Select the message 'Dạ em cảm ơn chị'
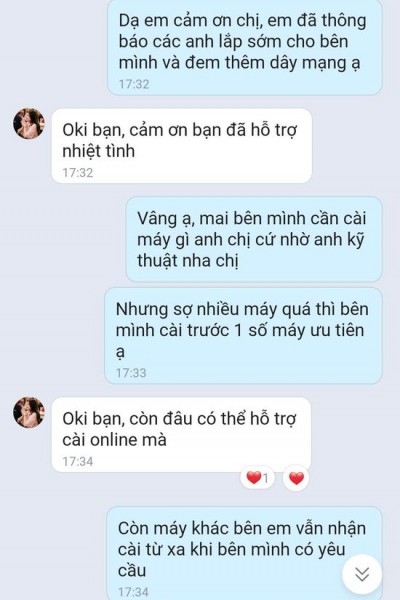Viewport: 400px width, 600px height. pyautogui.click(x=245, y=47)
